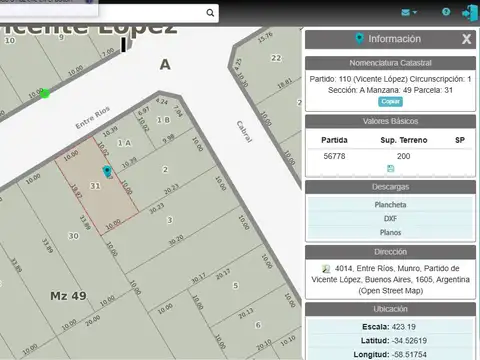Image resolution: width=480 pixels, height=360 pixels.
Task: Select parcel 3 on the map
Action: click(170, 220)
